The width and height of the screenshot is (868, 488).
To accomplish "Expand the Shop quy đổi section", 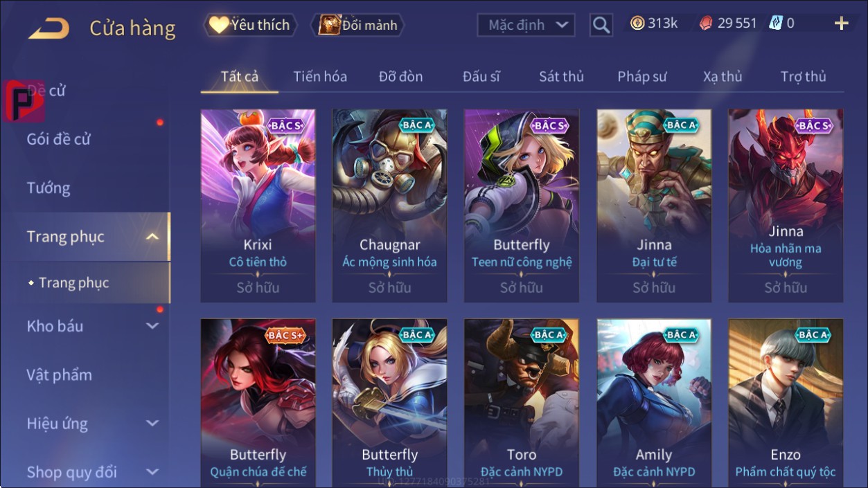I will pos(152,472).
